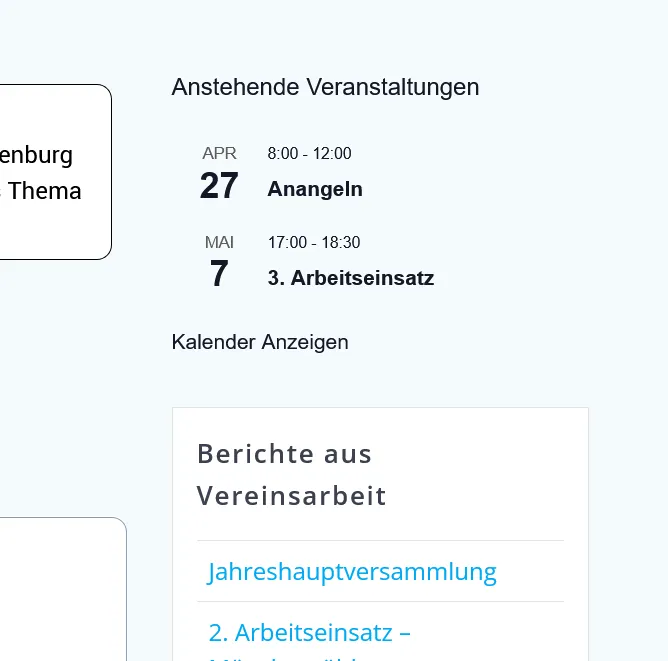
Task: Click the day number 7
Action: (x=219, y=274)
